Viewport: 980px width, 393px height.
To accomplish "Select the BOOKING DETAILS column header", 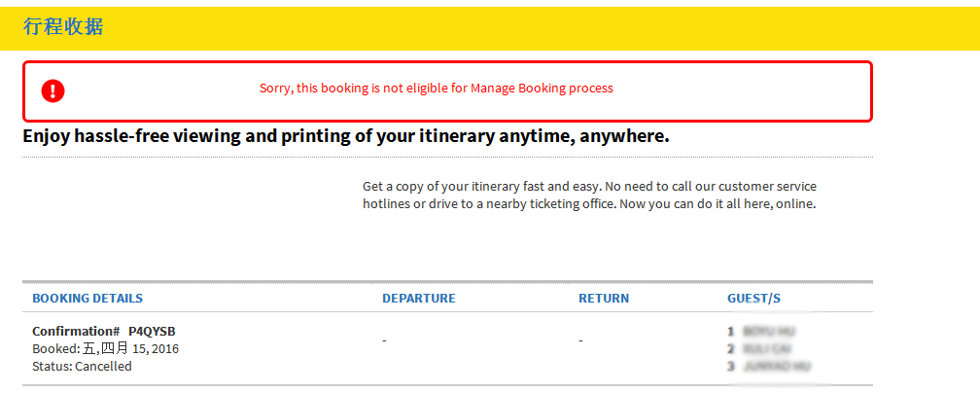I will click(87, 299).
